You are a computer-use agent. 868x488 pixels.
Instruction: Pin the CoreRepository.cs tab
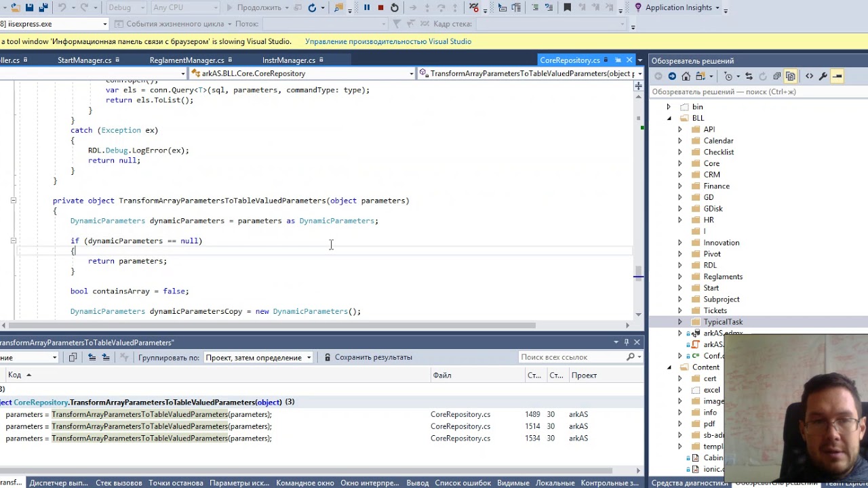[x=618, y=60]
